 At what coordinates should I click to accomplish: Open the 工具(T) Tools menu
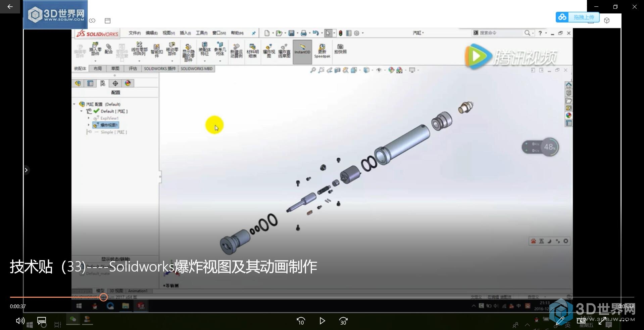pos(202,33)
